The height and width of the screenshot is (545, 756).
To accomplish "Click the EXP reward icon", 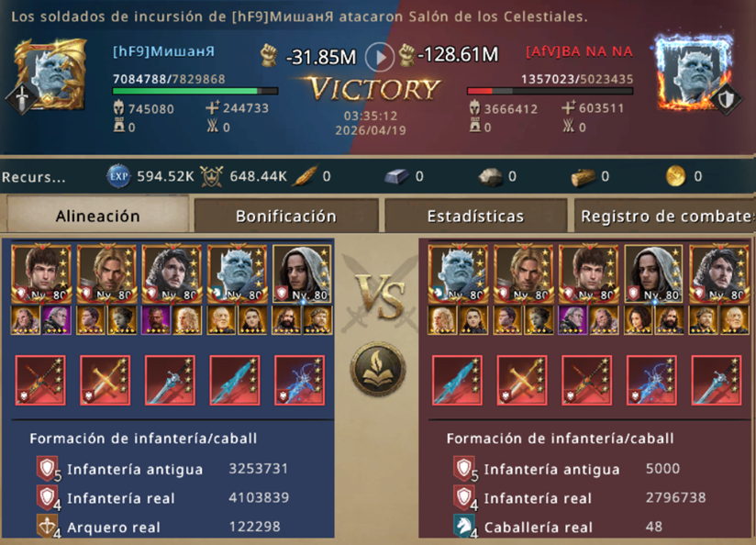I will (118, 176).
